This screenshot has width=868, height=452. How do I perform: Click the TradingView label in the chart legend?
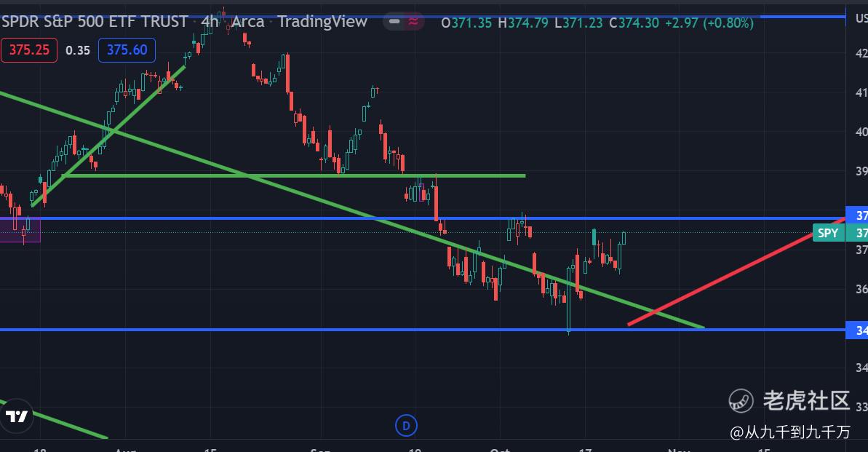click(322, 22)
